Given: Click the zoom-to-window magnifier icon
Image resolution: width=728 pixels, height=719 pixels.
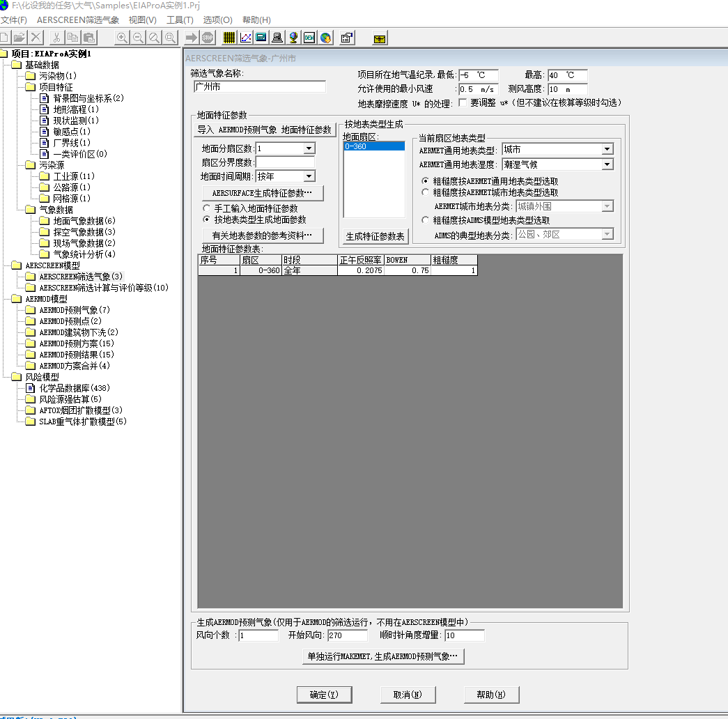Looking at the screenshot, I should 171,38.
